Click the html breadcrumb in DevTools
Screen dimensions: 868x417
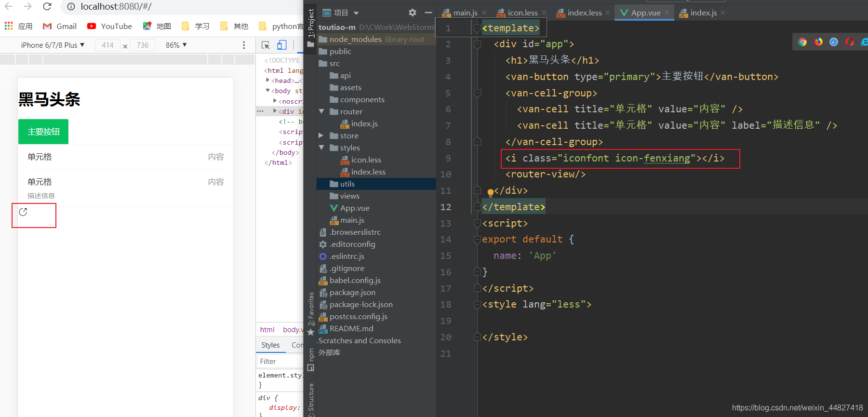click(x=267, y=329)
